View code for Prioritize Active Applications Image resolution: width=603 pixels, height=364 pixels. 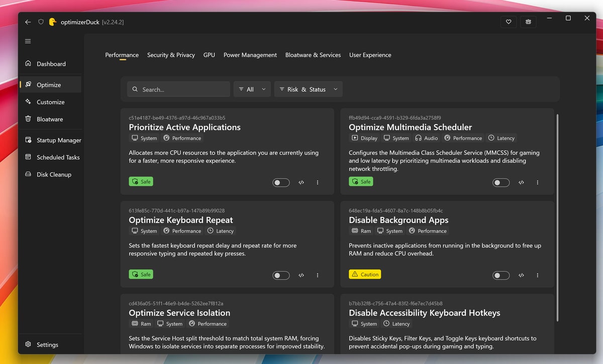pos(301,183)
